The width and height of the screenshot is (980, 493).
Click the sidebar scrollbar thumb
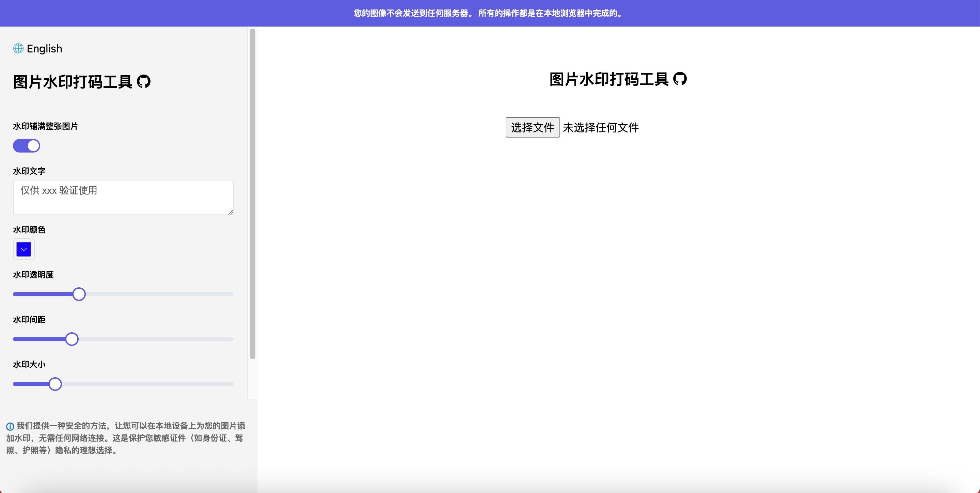(x=252, y=190)
